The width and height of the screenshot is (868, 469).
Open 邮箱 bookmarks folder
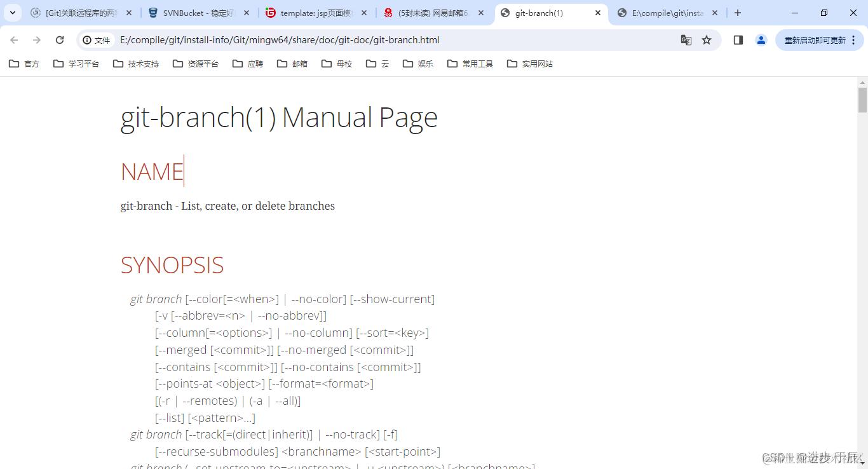tap(292, 64)
